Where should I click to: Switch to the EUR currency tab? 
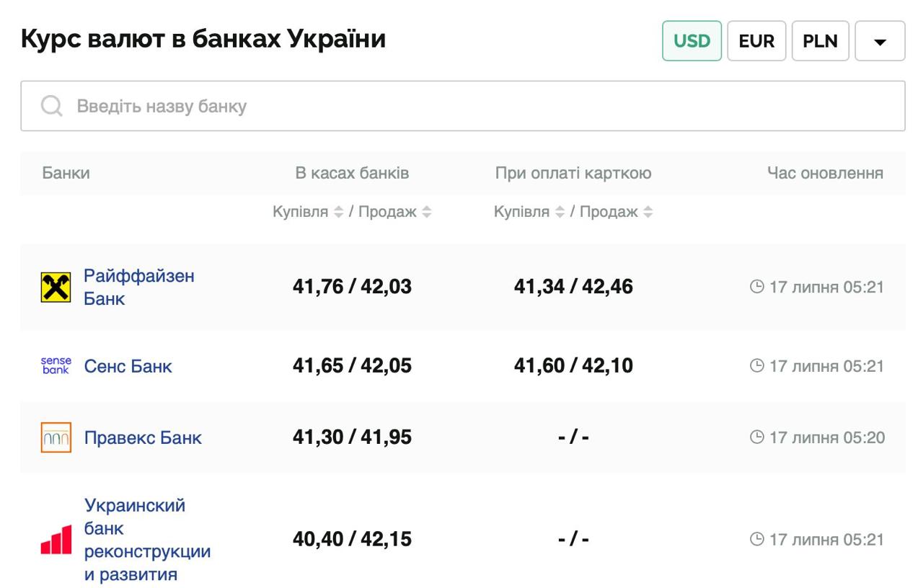756,41
